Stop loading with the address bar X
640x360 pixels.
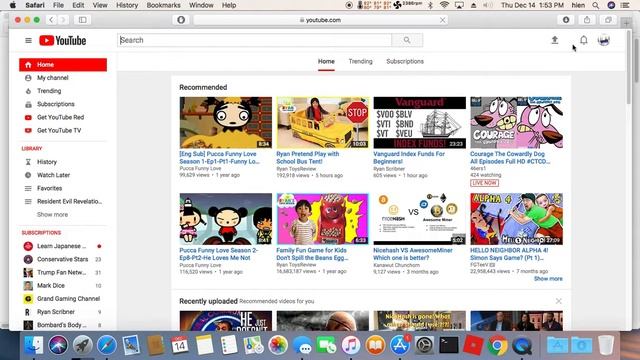(x=442, y=20)
